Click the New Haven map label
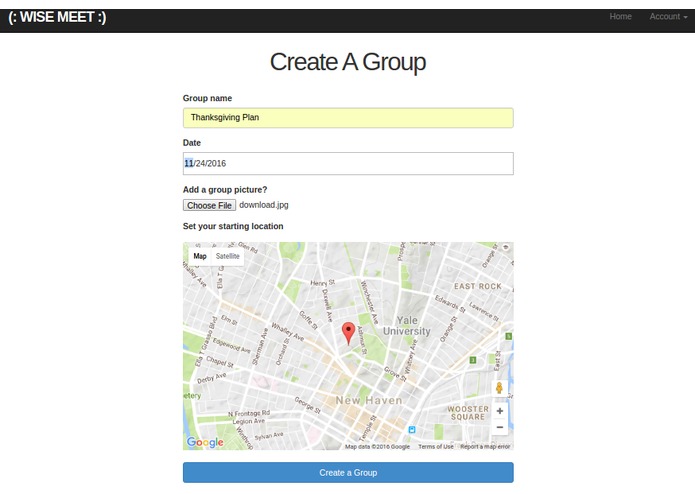Viewport: 695px width, 494px height. tap(369, 401)
